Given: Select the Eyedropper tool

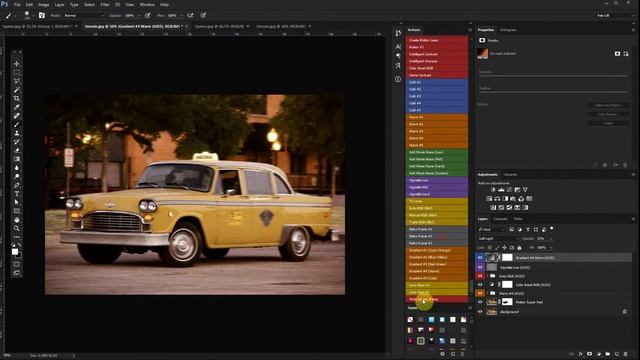Looking at the screenshot, I should (17, 107).
